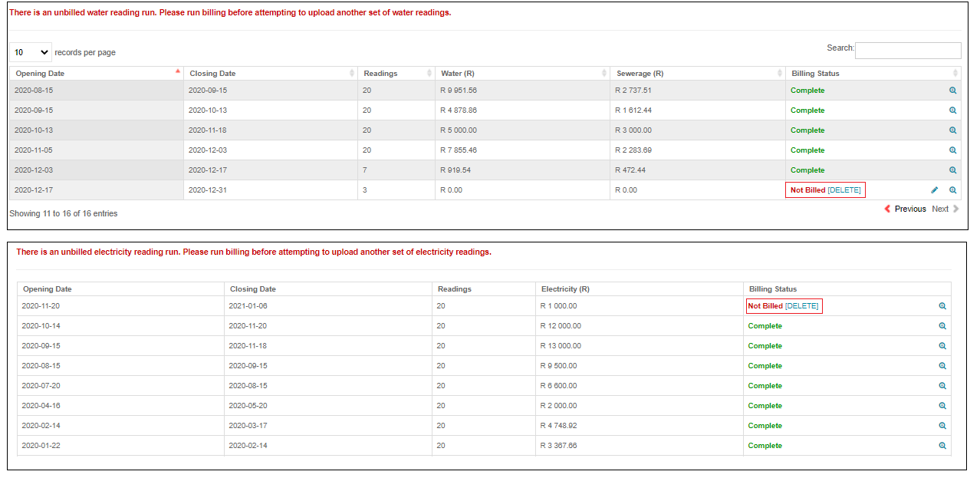View details of water run opening 2020-12-03

click(x=952, y=170)
